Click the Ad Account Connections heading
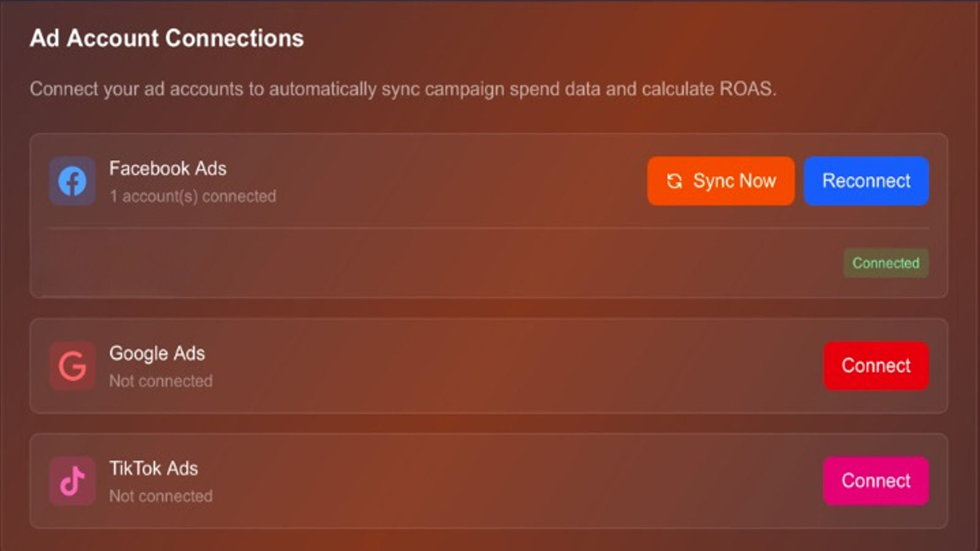Screen dimensions: 980x551 pos(167,38)
